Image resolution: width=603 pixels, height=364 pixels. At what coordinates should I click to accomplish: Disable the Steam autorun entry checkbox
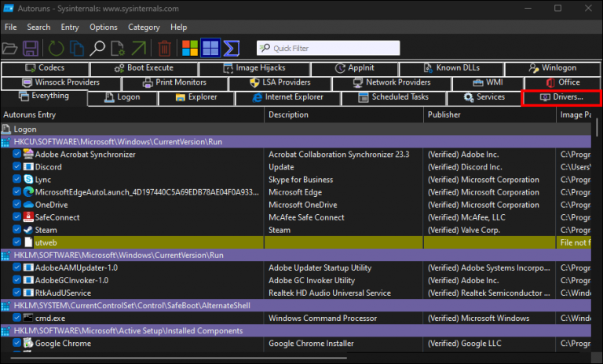17,230
